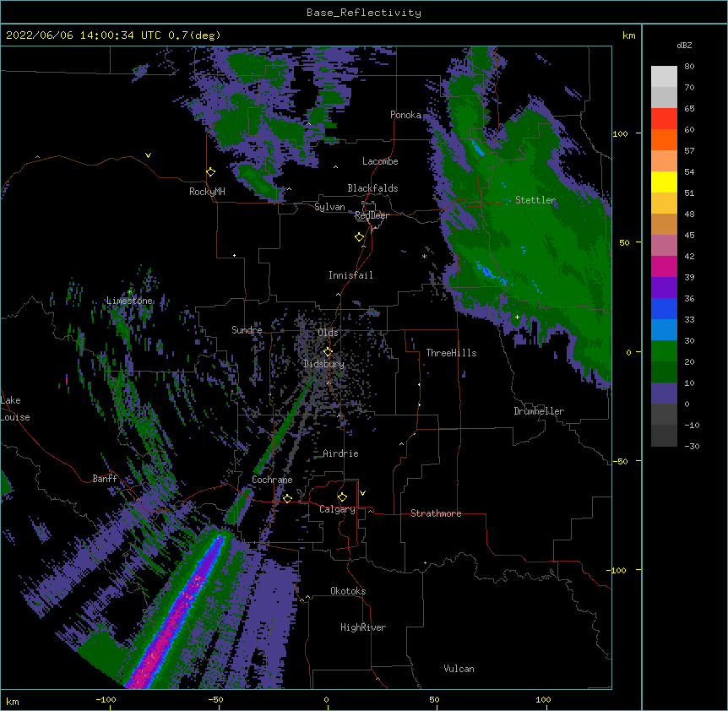Screen dimensions: 728x711
Task: Select the yellow V marker northeast of Calgary
Action: (362, 493)
